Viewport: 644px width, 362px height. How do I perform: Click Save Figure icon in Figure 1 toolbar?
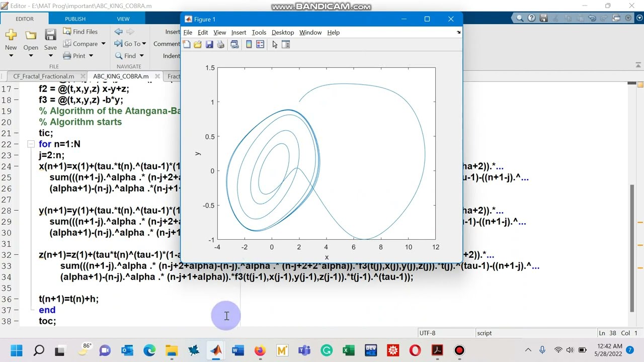pos(209,45)
